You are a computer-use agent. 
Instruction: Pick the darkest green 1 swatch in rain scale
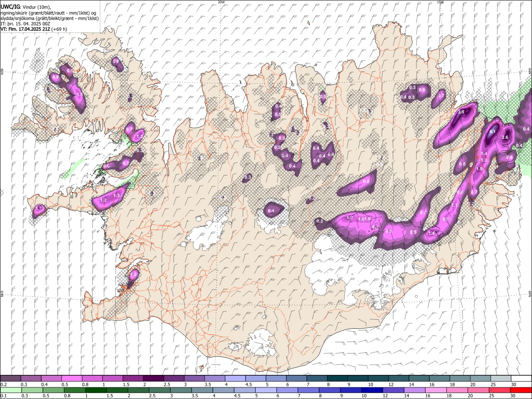[x=96, y=390]
